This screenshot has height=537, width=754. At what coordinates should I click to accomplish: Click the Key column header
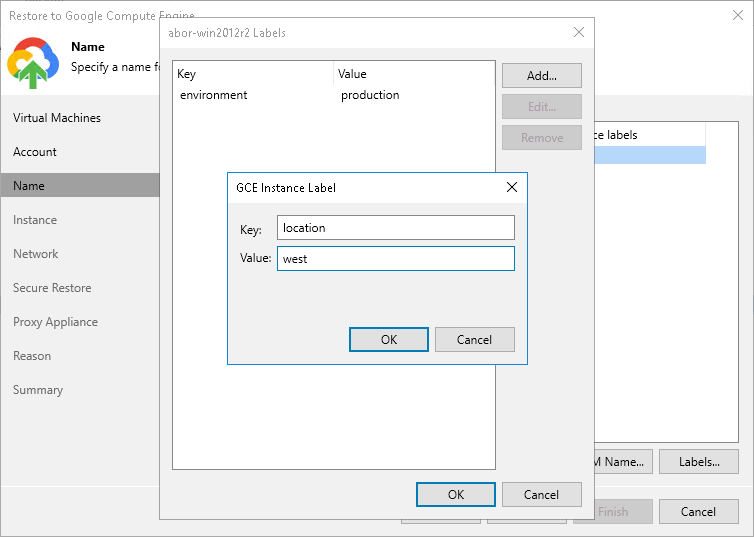[253, 74]
